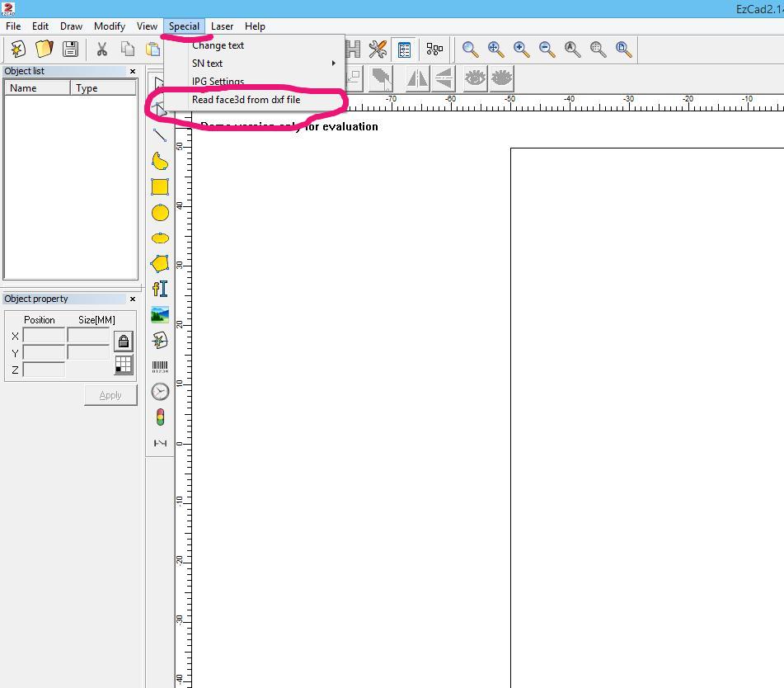The height and width of the screenshot is (688, 784).
Task: Select the Draw Circle tool
Action: [x=160, y=213]
